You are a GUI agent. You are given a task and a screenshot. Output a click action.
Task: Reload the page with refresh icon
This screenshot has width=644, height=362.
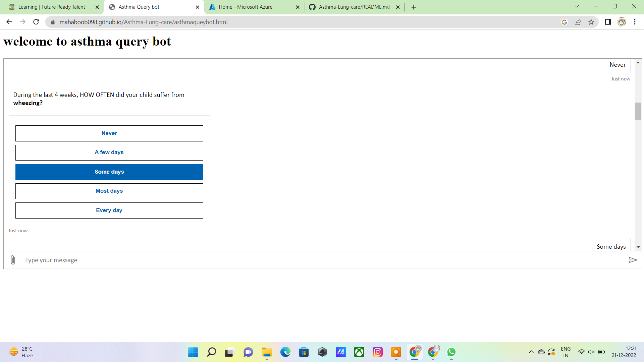36,22
